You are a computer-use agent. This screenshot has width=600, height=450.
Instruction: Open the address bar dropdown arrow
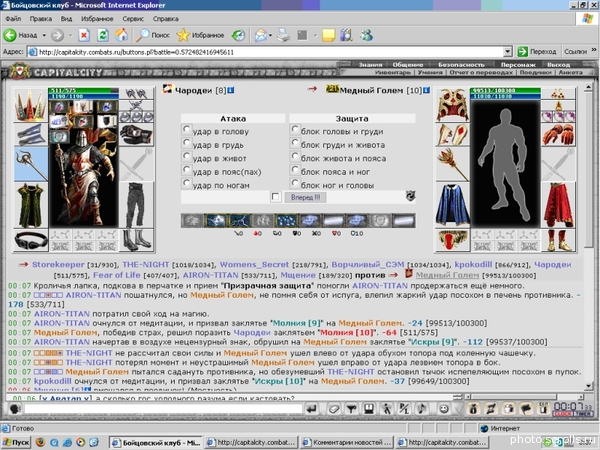click(507, 52)
